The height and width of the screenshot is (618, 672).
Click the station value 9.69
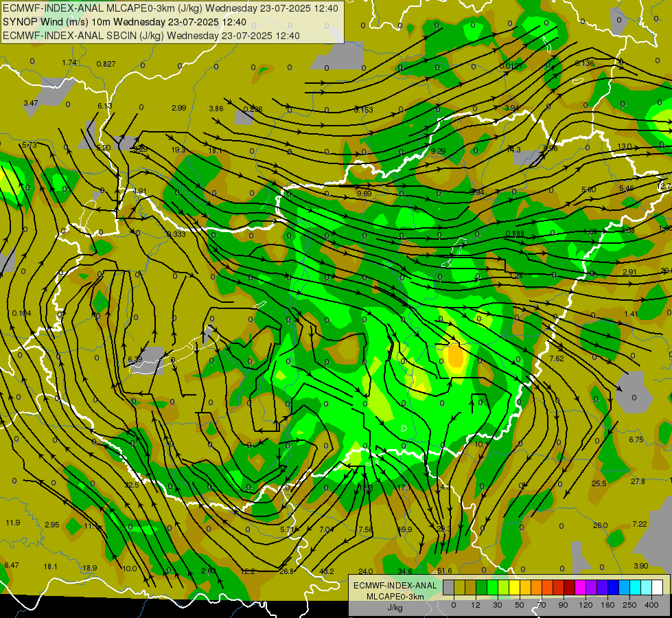(364, 194)
